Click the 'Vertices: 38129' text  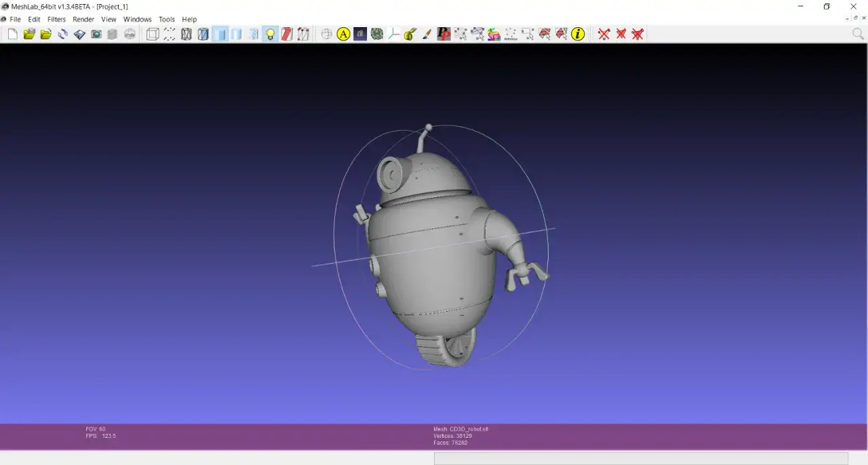453,436
